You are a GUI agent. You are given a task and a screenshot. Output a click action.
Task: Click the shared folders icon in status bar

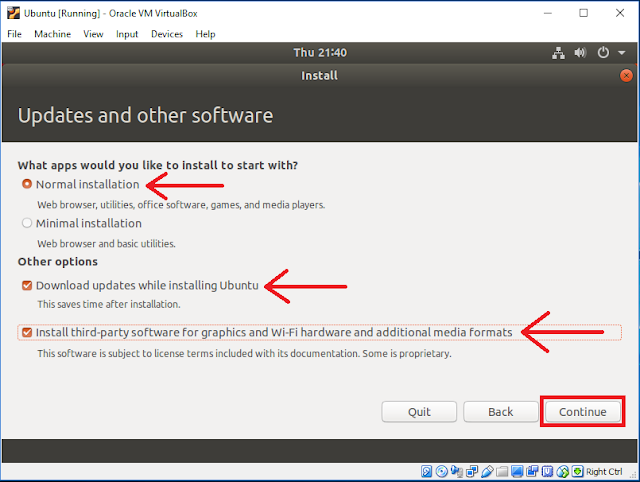pyautogui.click(x=502, y=471)
